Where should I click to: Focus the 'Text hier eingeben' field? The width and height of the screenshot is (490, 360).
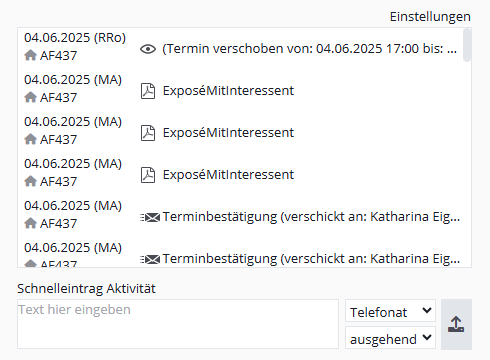click(178, 324)
